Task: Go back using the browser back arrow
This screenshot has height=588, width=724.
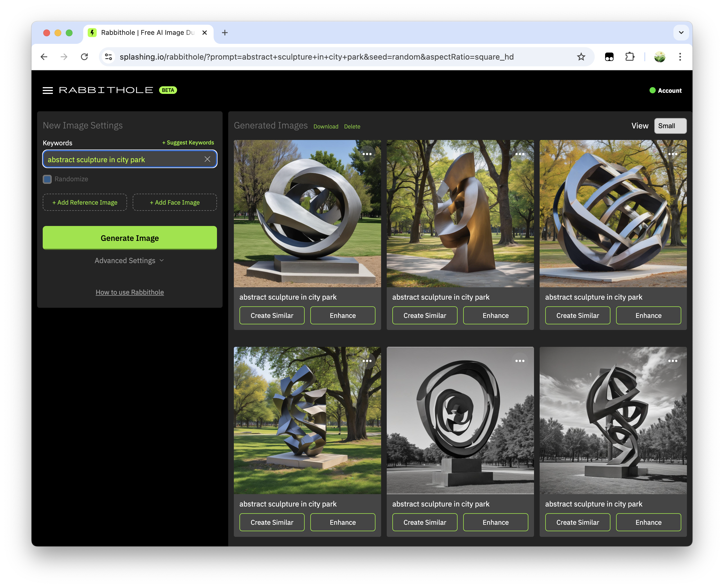Action: (x=44, y=56)
